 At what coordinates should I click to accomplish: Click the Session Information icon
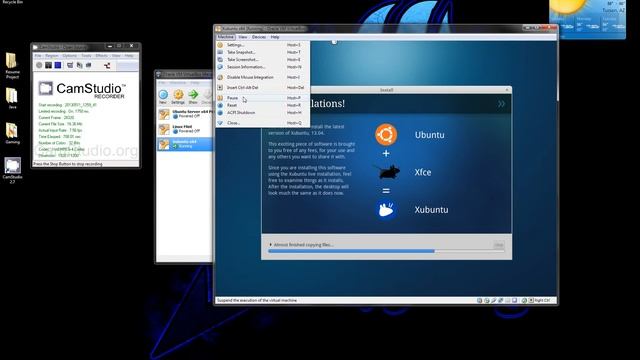[220, 67]
